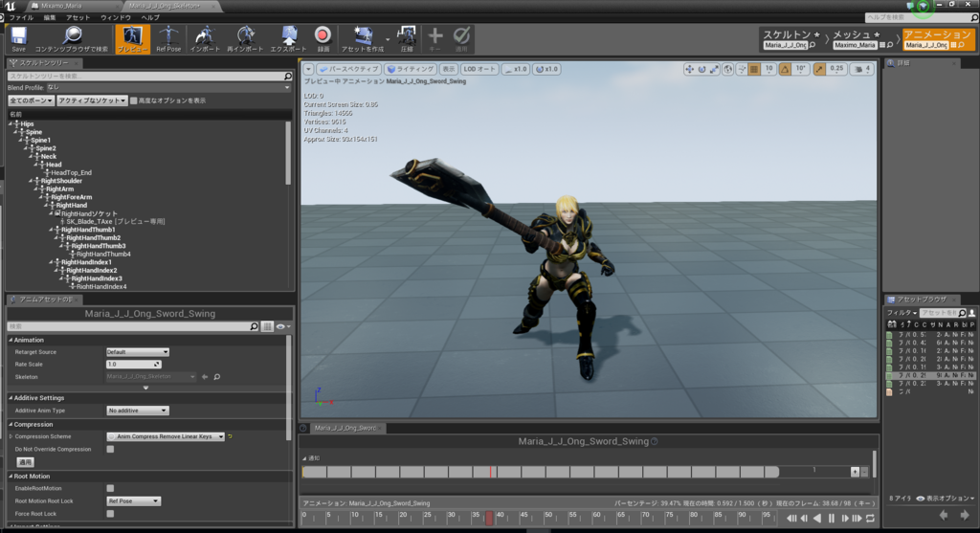Start recording with the red Record button
This screenshot has height=533, width=980.
pyautogui.click(x=323, y=36)
